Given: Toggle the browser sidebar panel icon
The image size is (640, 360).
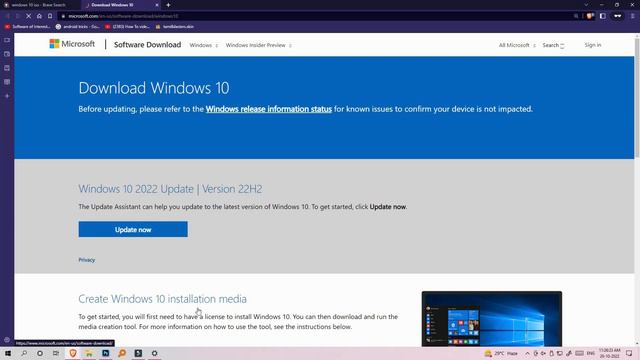Looking at the screenshot, I should coord(603,16).
